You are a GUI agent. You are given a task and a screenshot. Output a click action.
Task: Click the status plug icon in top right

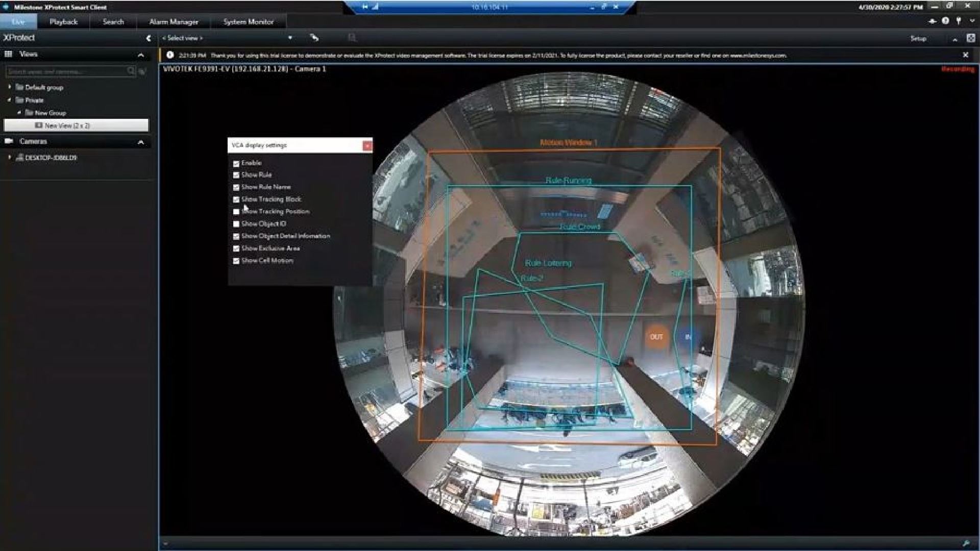pos(932,21)
